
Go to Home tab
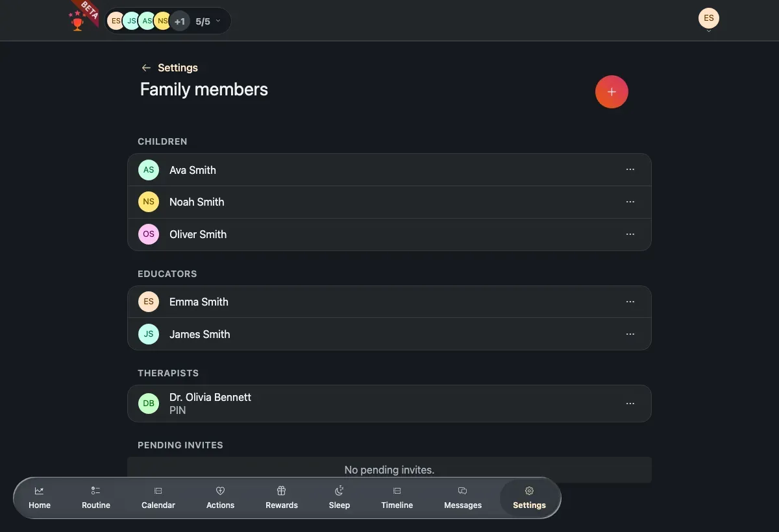pos(40,498)
